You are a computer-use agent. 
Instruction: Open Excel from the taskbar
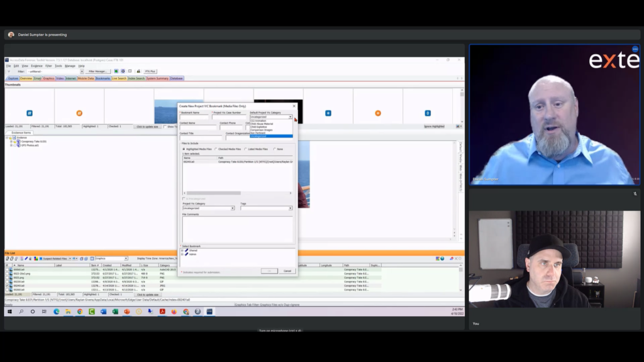click(116, 312)
